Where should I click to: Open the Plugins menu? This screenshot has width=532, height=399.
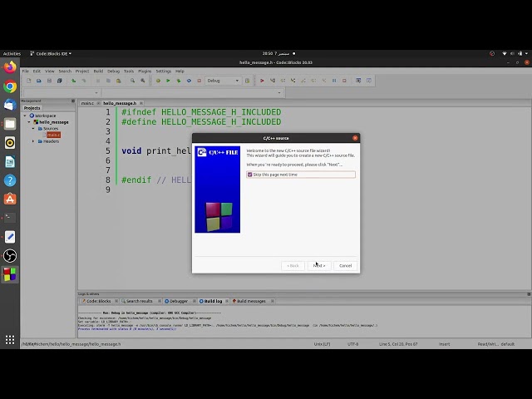click(145, 71)
